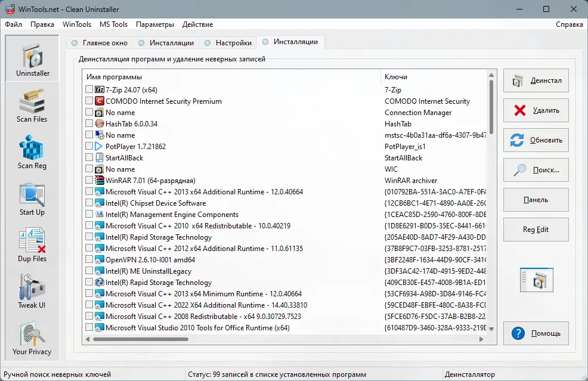The image size is (588, 381).
Task: Open the Dup Files tool
Action: click(32, 245)
